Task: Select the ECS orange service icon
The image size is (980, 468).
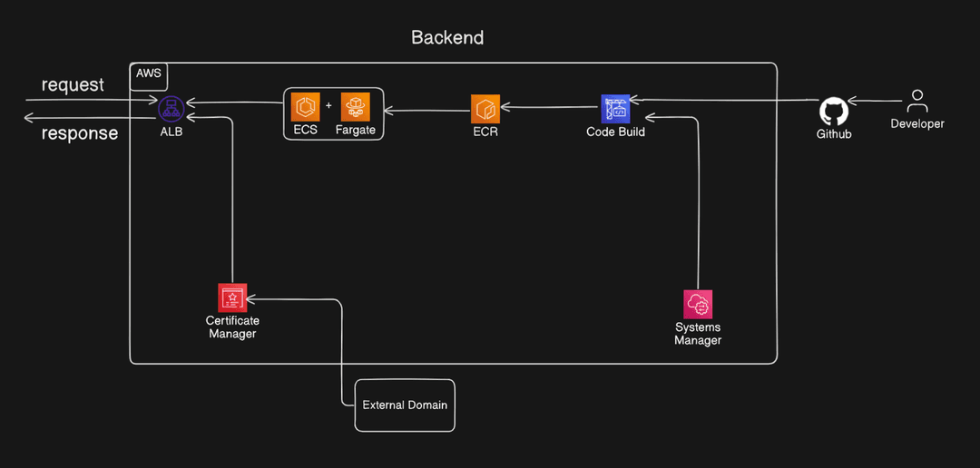Action: [305, 107]
